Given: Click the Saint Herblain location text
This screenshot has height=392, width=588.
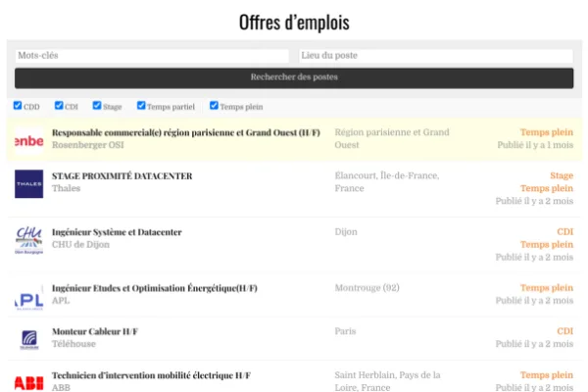Looking at the screenshot, I should tap(387, 381).
